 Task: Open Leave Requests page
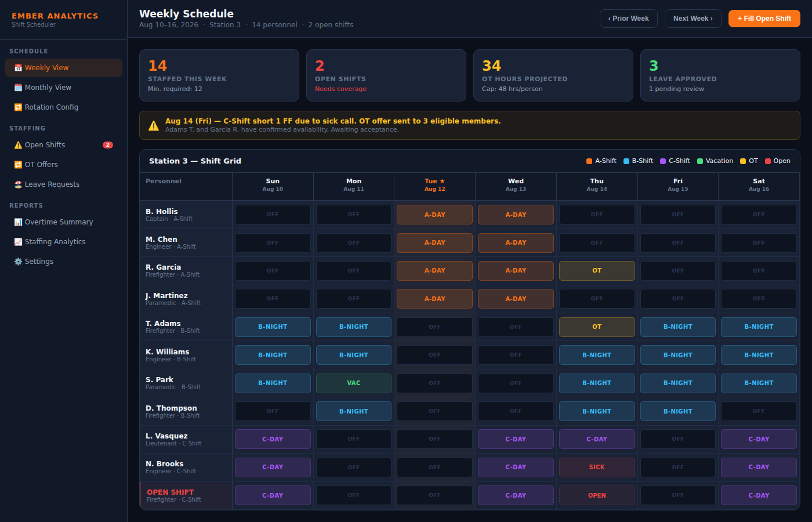click(x=64, y=184)
